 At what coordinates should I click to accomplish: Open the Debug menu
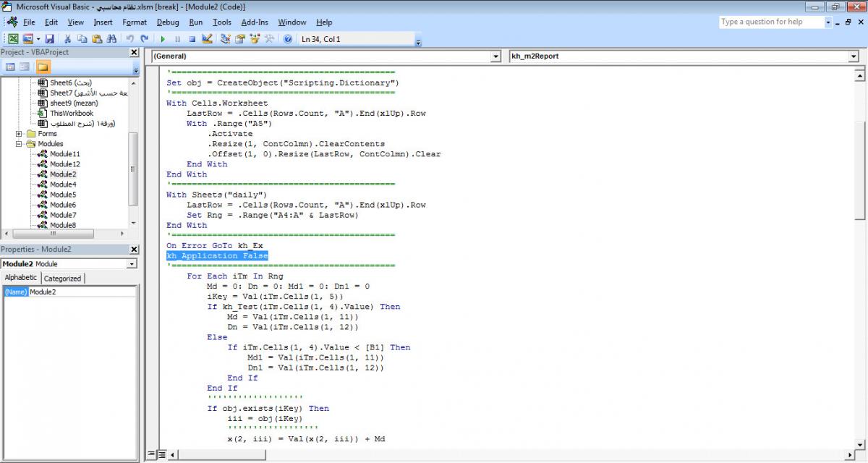point(168,22)
